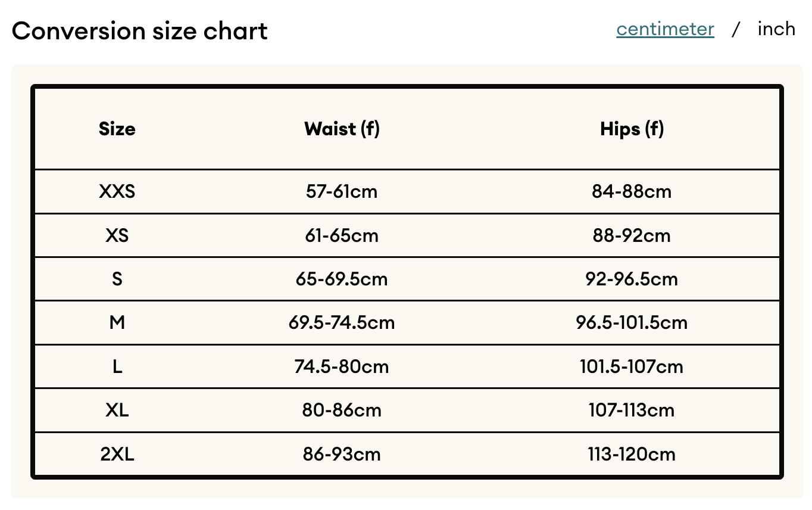Select the 86-93cm waist cell

pyautogui.click(x=342, y=454)
